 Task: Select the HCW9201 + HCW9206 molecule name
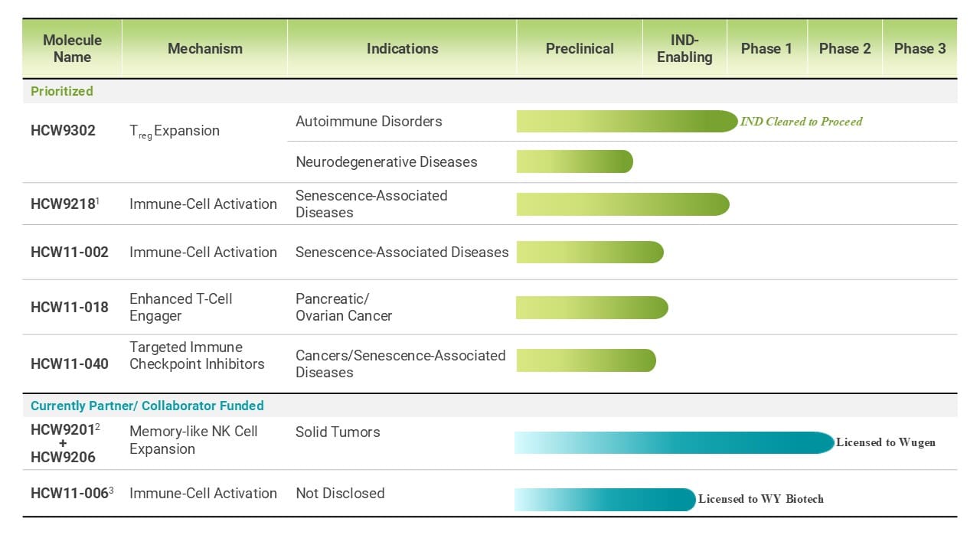coord(65,444)
